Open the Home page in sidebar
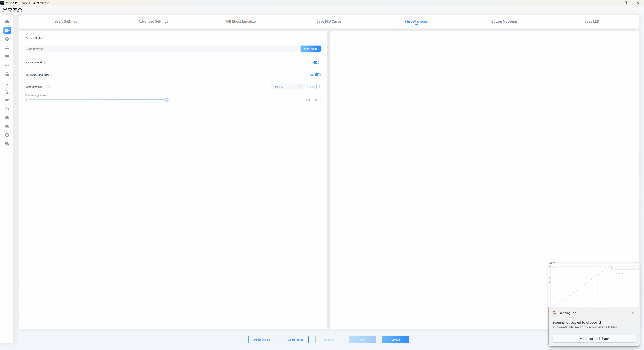This screenshot has height=350, width=644. click(7, 21)
